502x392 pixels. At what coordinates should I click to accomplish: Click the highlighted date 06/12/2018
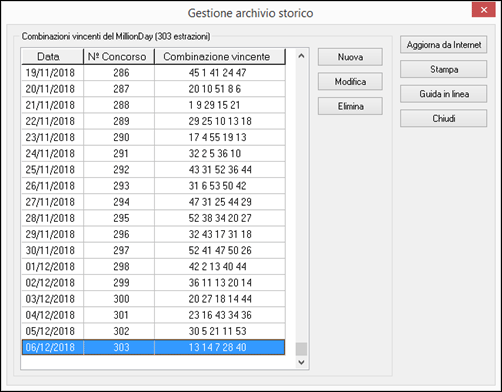click(50, 347)
